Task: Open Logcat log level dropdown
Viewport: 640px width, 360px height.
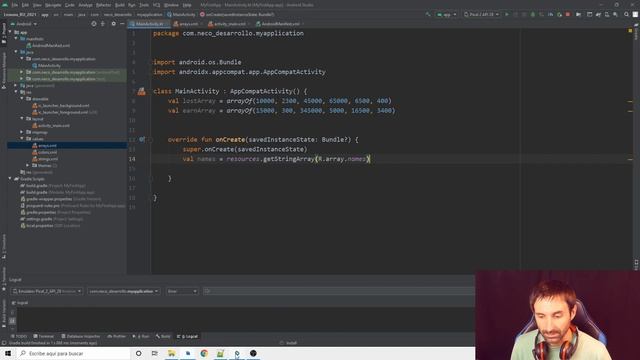Action: pos(182,291)
